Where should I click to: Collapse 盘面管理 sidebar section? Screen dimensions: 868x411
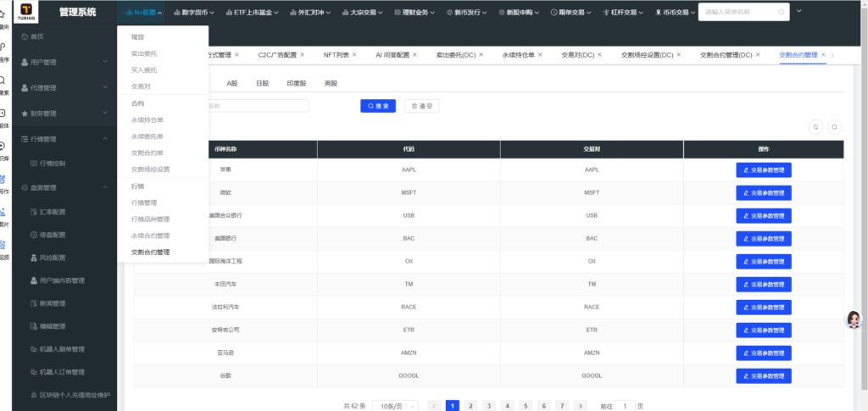point(64,187)
